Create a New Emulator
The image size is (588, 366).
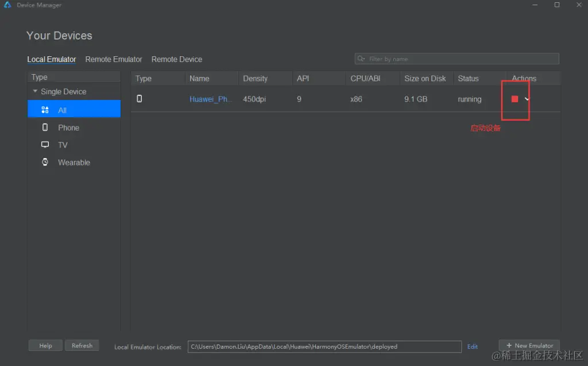(529, 345)
